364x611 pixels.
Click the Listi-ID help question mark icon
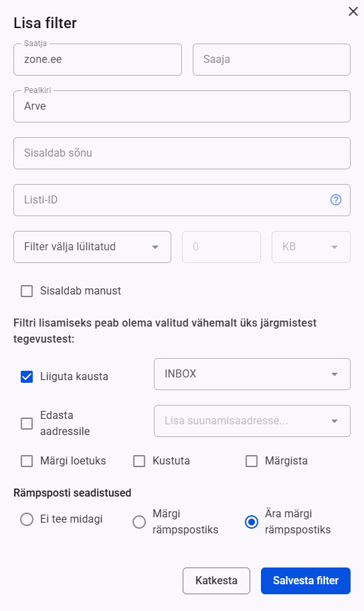click(x=335, y=200)
